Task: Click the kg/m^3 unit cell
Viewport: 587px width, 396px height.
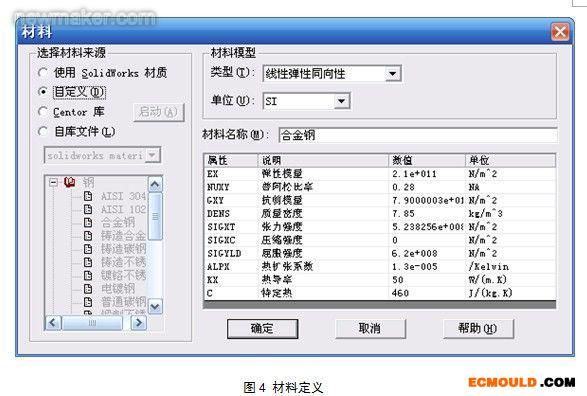Action: point(486,214)
